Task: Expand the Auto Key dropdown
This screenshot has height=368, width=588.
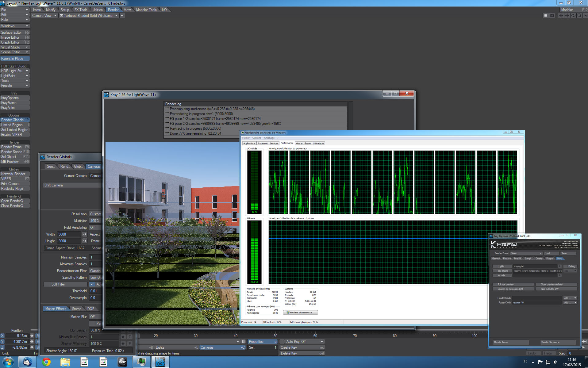Action: [322, 342]
